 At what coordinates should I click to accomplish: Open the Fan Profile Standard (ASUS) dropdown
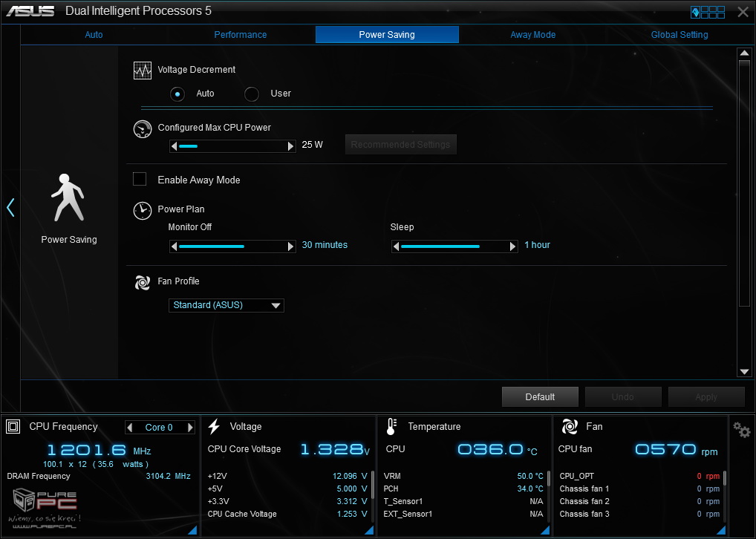226,305
